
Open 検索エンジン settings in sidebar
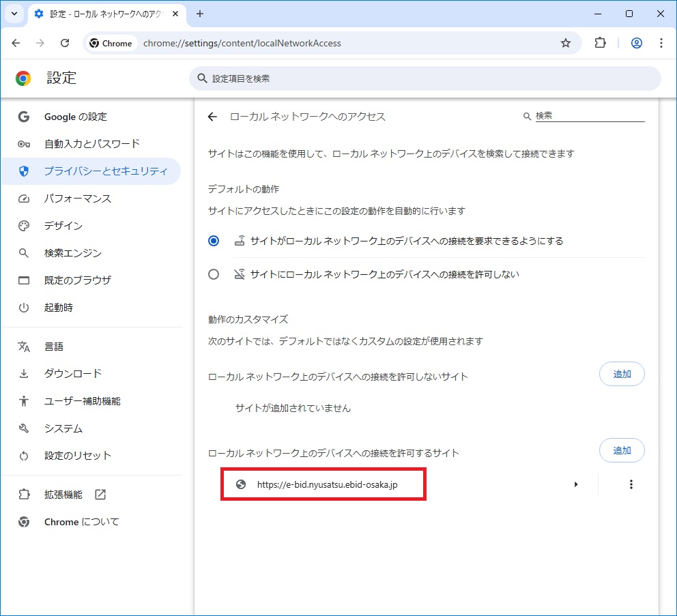click(72, 253)
